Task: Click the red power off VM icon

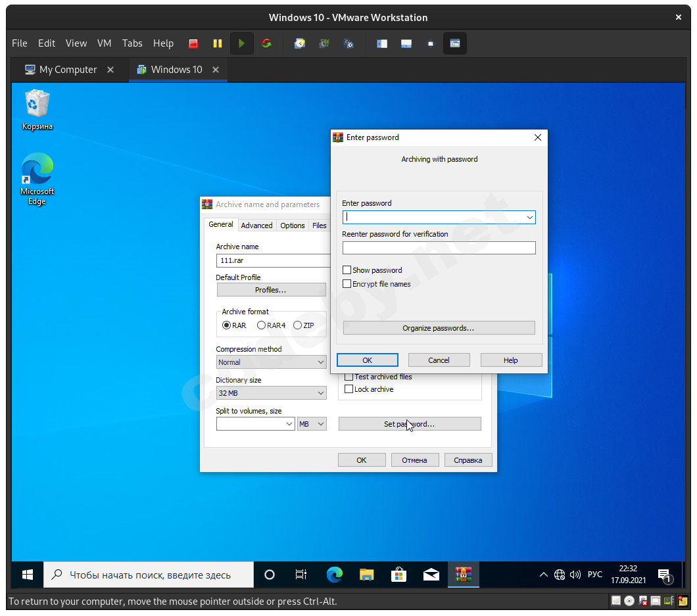Action: [193, 43]
